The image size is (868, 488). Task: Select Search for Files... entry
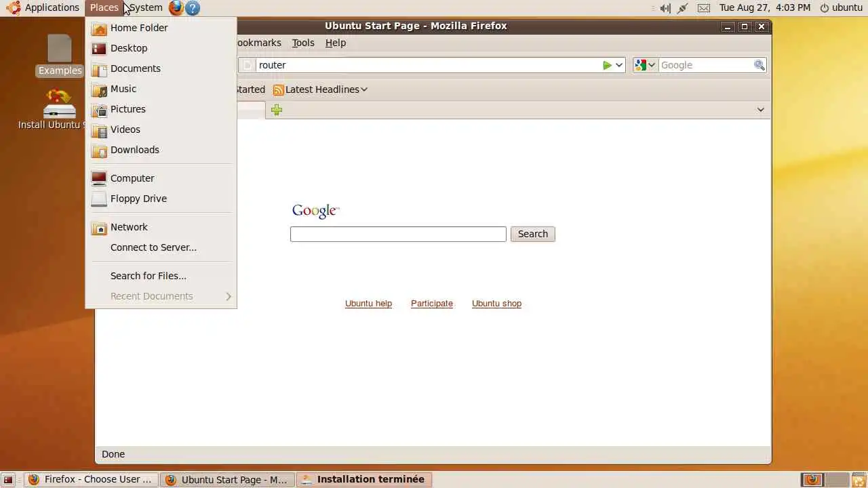161,276
